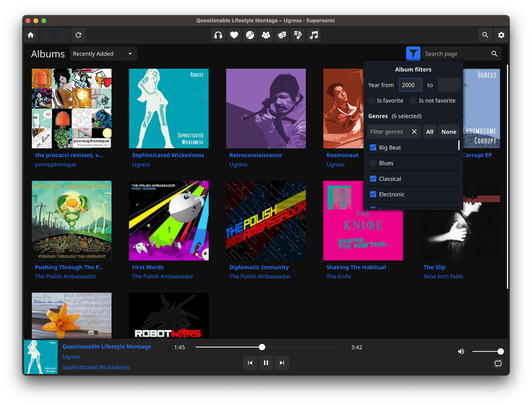Check the Is favorite checkbox
The image size is (532, 405).
point(371,101)
